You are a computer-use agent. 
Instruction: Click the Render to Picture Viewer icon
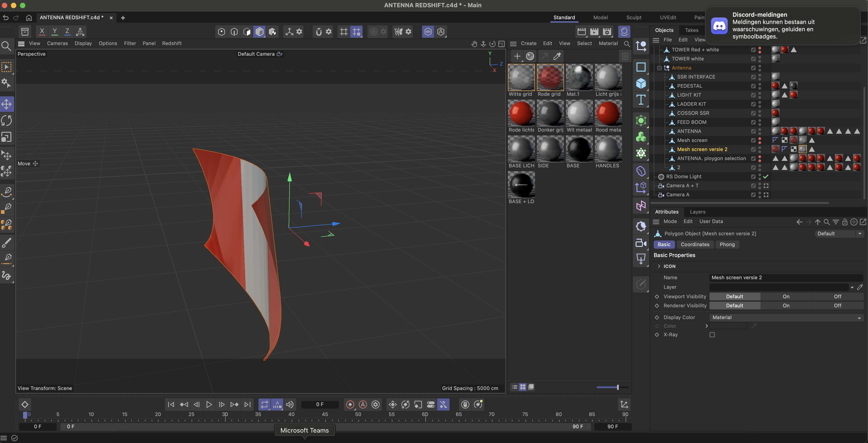point(594,32)
